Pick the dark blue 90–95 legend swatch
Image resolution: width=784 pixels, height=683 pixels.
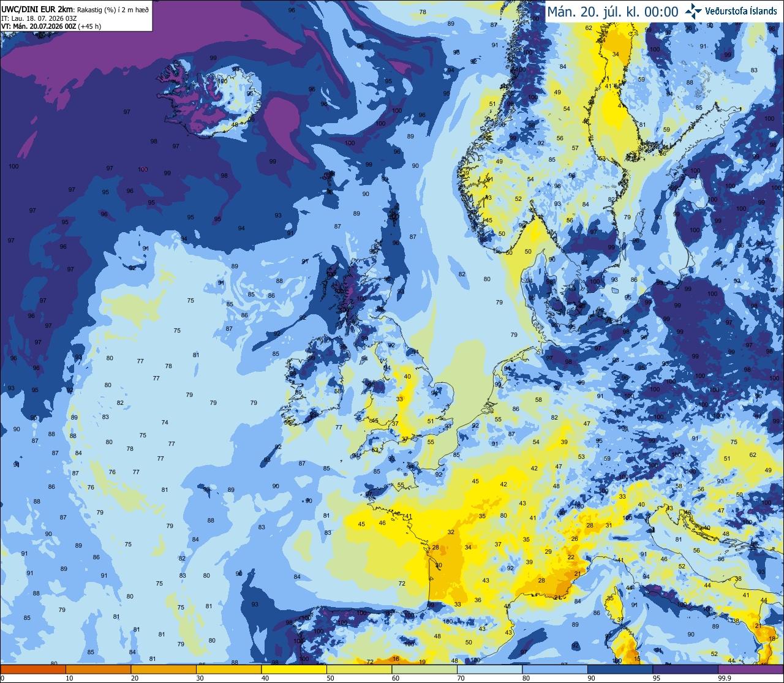click(620, 669)
